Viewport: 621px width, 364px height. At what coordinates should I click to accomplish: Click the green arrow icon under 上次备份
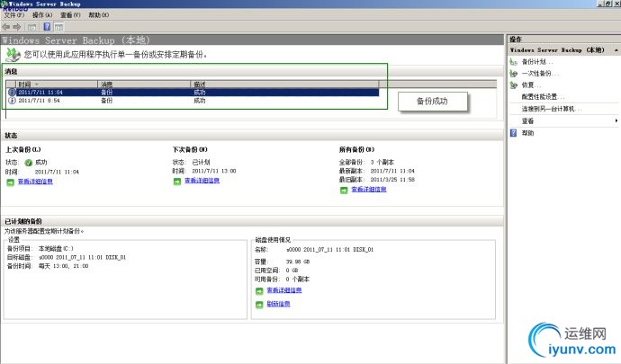click(x=10, y=182)
